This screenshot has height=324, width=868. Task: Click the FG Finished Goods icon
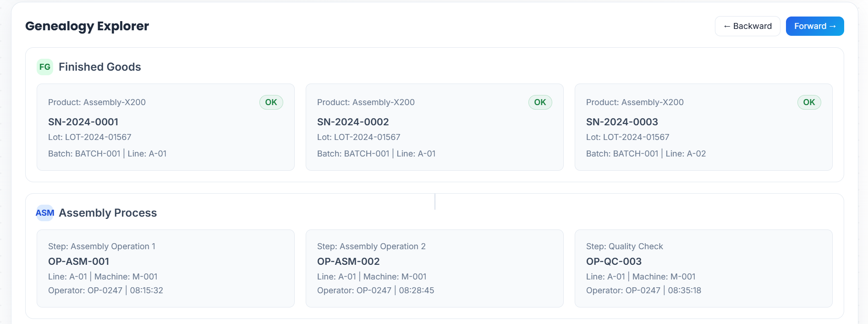45,67
